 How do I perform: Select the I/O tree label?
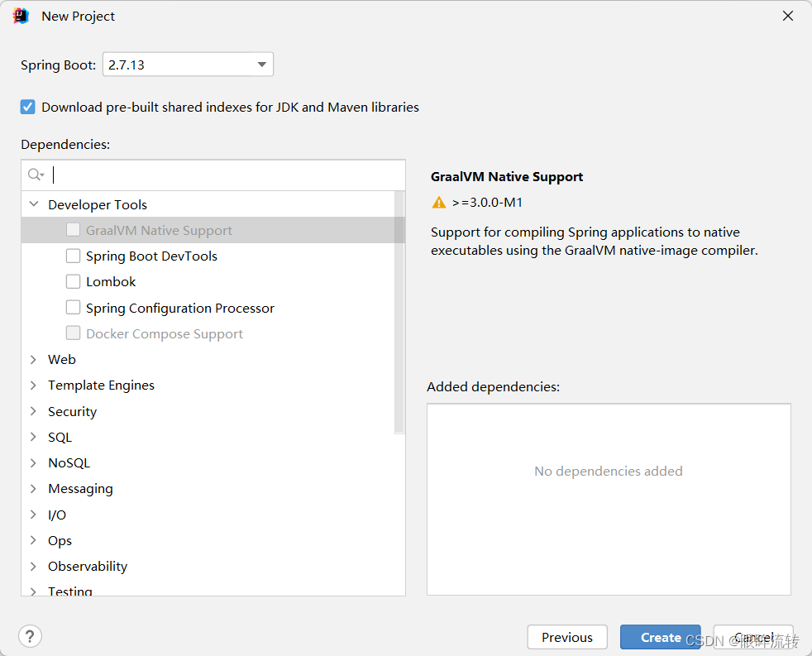(57, 515)
